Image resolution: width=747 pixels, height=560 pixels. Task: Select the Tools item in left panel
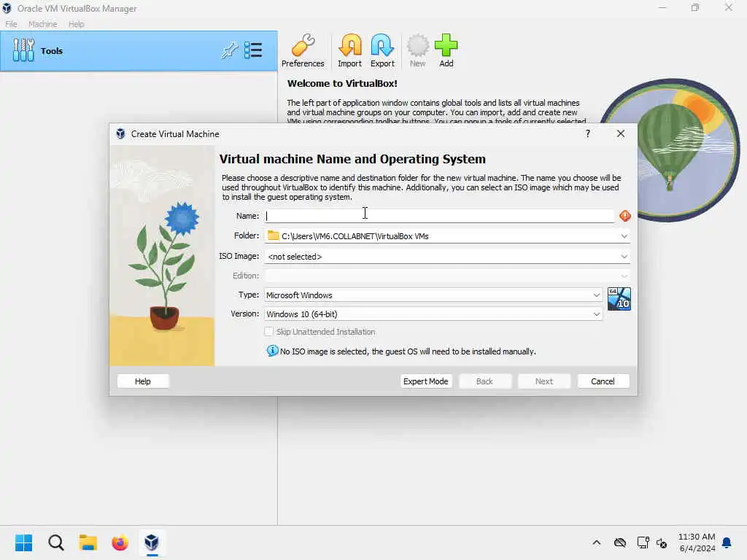pos(139,51)
